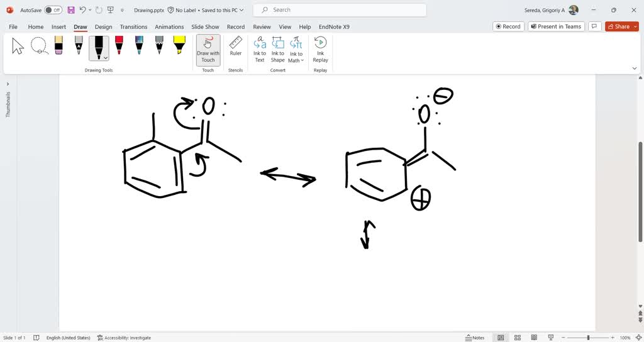The image size is (644, 342).
Task: Expand the Thumbnails pane
Action: (x=8, y=84)
